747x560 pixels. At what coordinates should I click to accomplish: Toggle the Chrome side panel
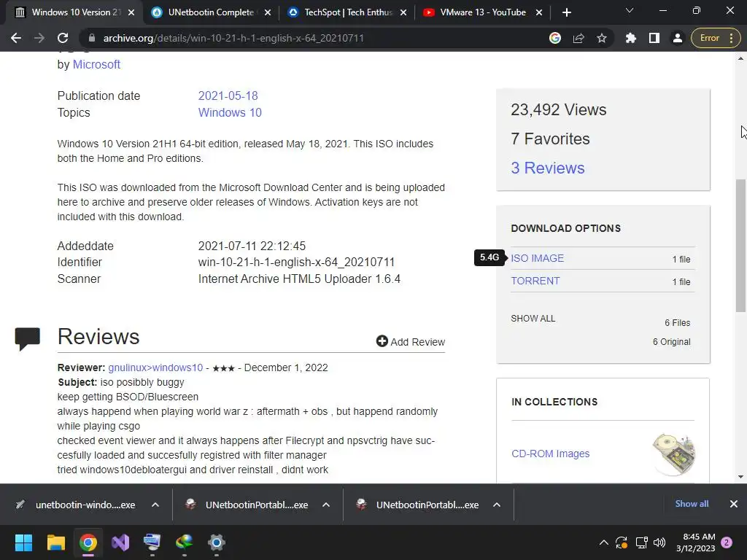654,38
